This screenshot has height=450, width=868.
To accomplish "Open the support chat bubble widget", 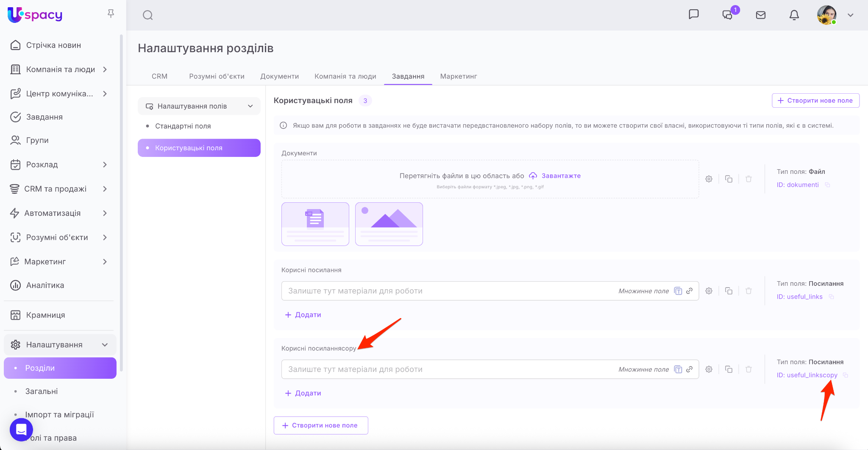I will (21, 429).
